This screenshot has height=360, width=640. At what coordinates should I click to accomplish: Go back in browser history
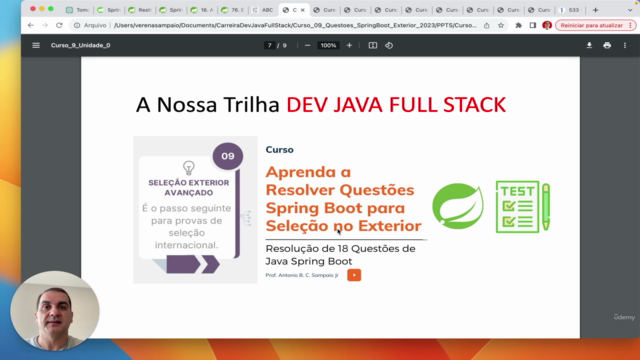pyautogui.click(x=31, y=25)
